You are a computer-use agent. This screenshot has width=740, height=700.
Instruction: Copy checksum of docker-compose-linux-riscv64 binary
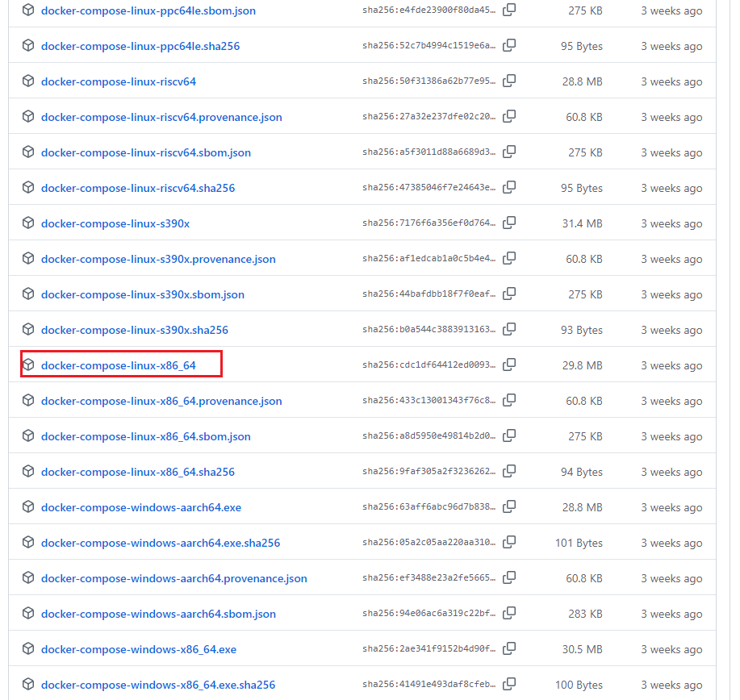(x=509, y=81)
